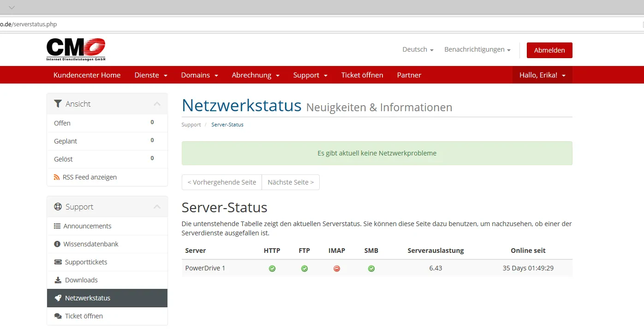This screenshot has width=644, height=335.
Task: Expand the Support navbar menu
Action: coord(310,75)
